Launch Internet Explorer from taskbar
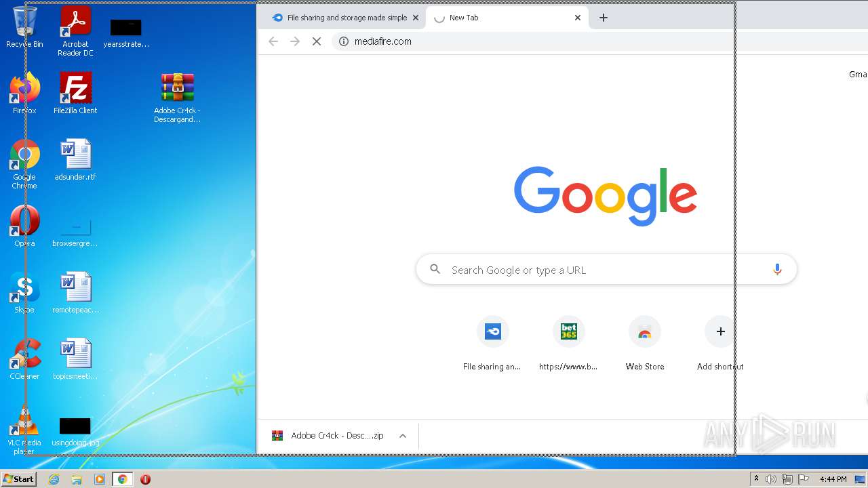868x488 pixels. click(x=54, y=479)
